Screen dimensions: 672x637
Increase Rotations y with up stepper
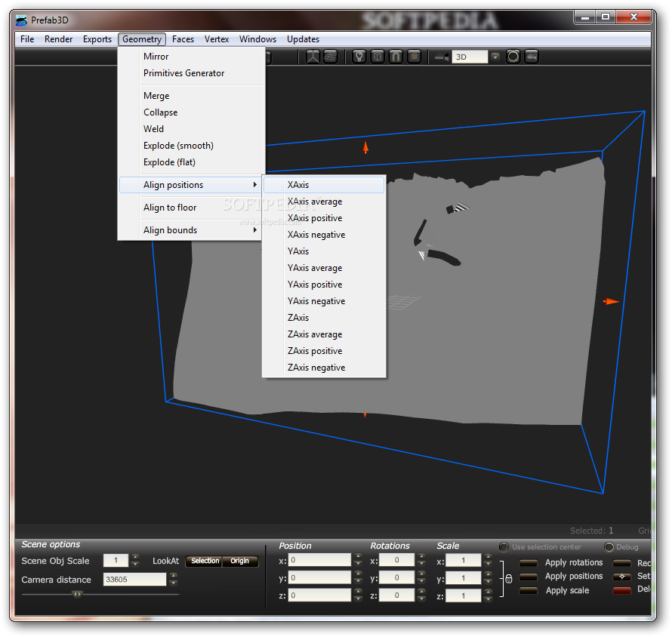[x=422, y=574]
